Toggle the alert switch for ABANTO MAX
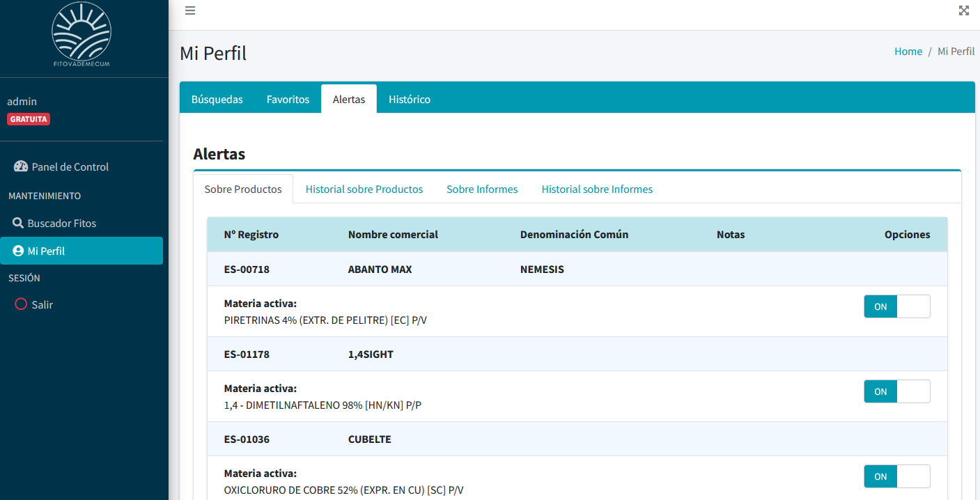 coord(896,306)
